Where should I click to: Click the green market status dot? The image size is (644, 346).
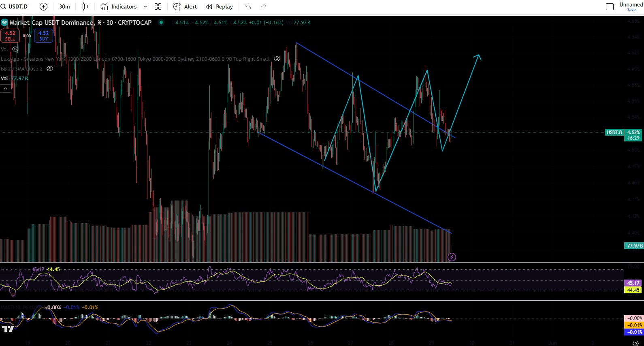(161, 22)
